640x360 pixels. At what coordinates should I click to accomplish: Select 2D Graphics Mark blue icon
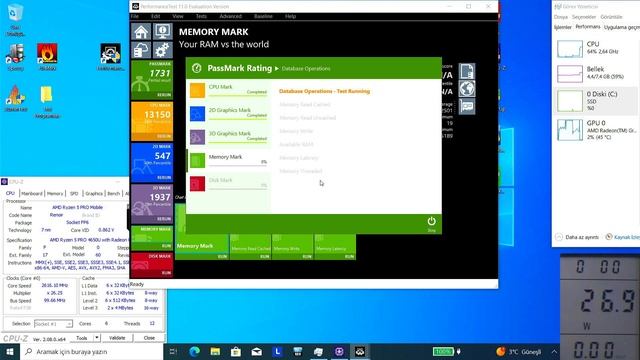[197, 114]
